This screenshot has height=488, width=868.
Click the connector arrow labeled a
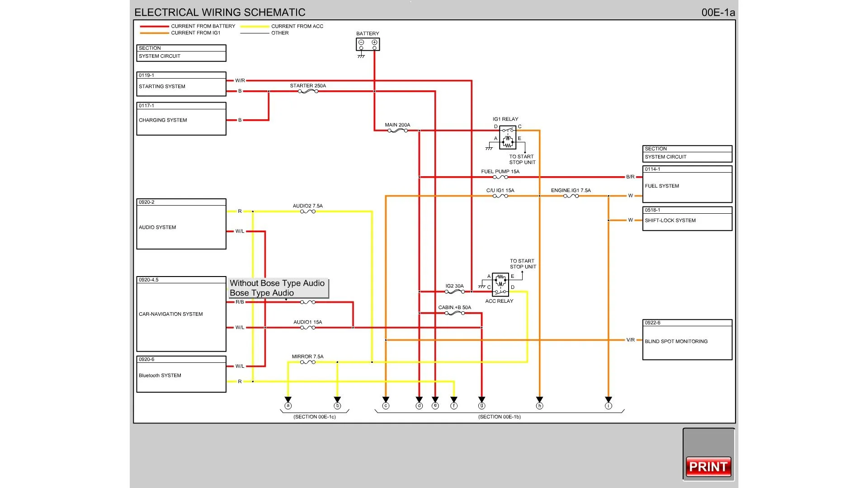click(x=288, y=402)
